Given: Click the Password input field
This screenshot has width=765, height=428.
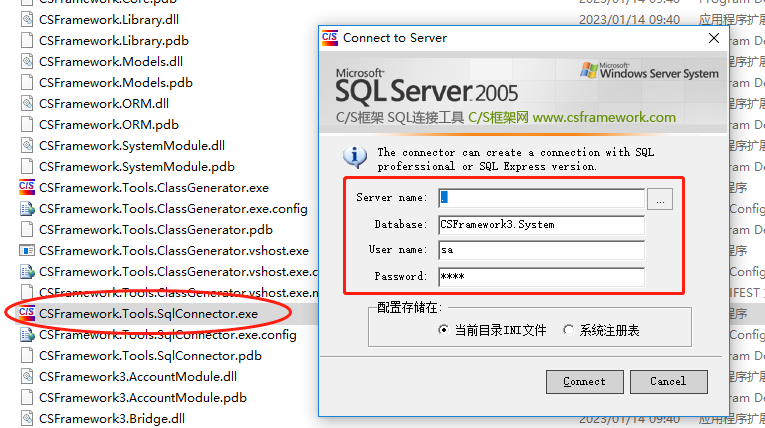Looking at the screenshot, I should (x=542, y=277).
